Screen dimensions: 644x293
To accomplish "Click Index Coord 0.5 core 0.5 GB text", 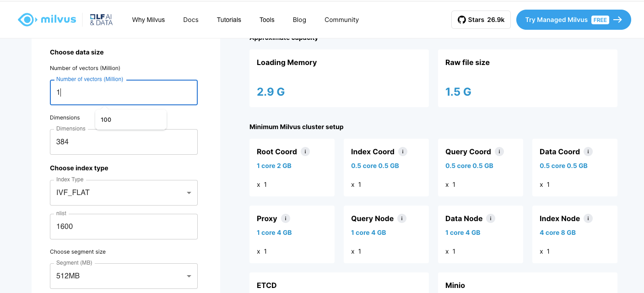I will click(x=375, y=166).
